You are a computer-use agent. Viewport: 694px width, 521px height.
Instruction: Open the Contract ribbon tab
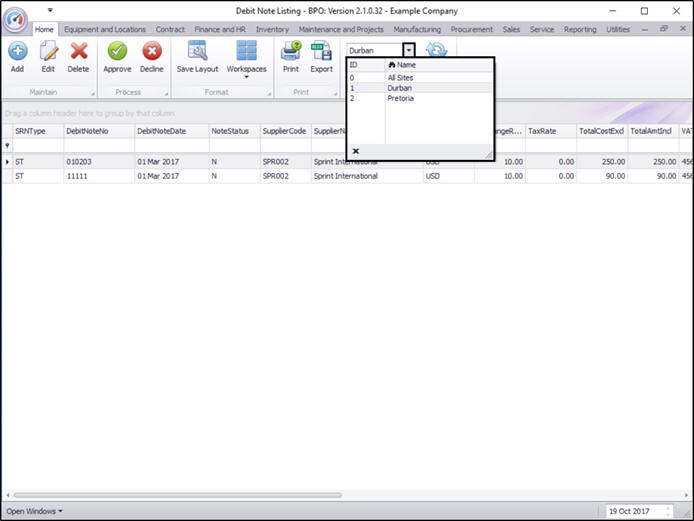pyautogui.click(x=170, y=29)
